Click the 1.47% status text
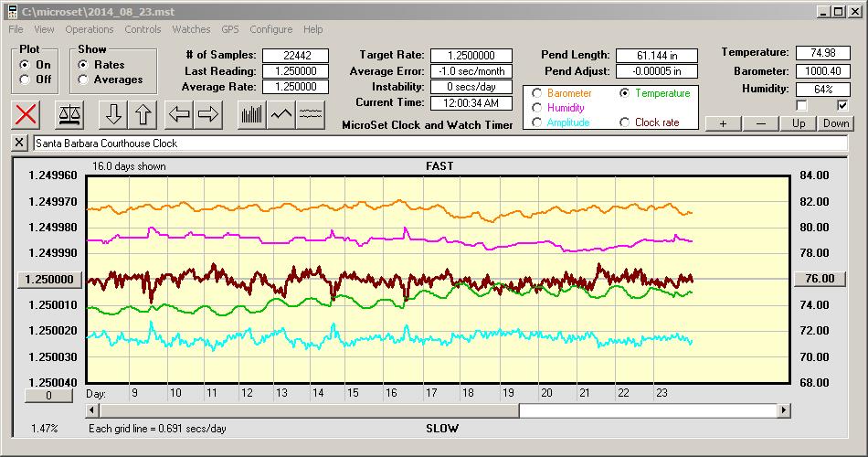This screenshot has height=457, width=868. tap(44, 428)
